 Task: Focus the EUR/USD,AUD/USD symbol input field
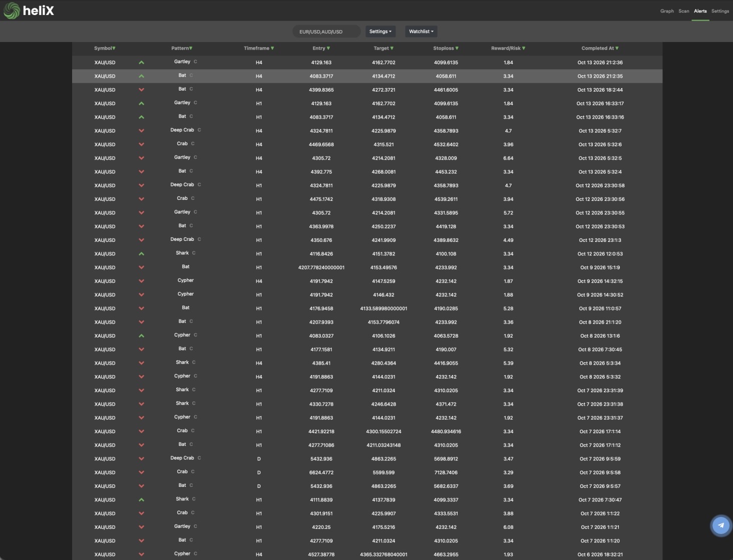[x=326, y=32]
